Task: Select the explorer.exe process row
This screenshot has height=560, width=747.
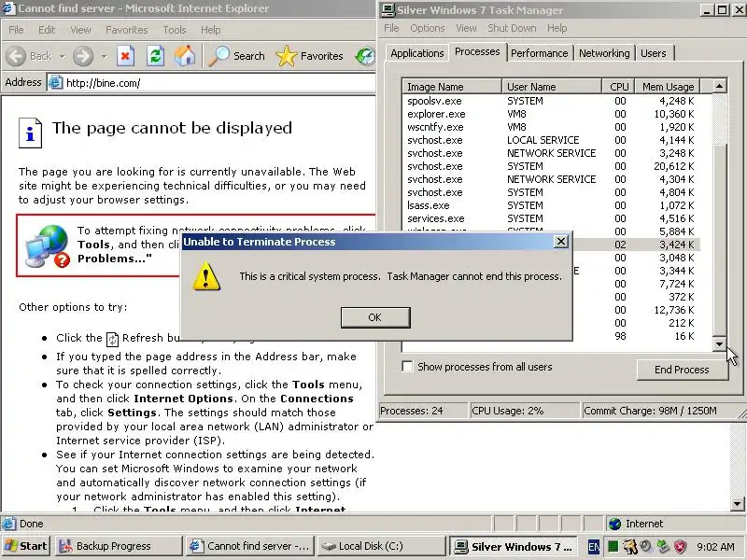Action: (551, 114)
